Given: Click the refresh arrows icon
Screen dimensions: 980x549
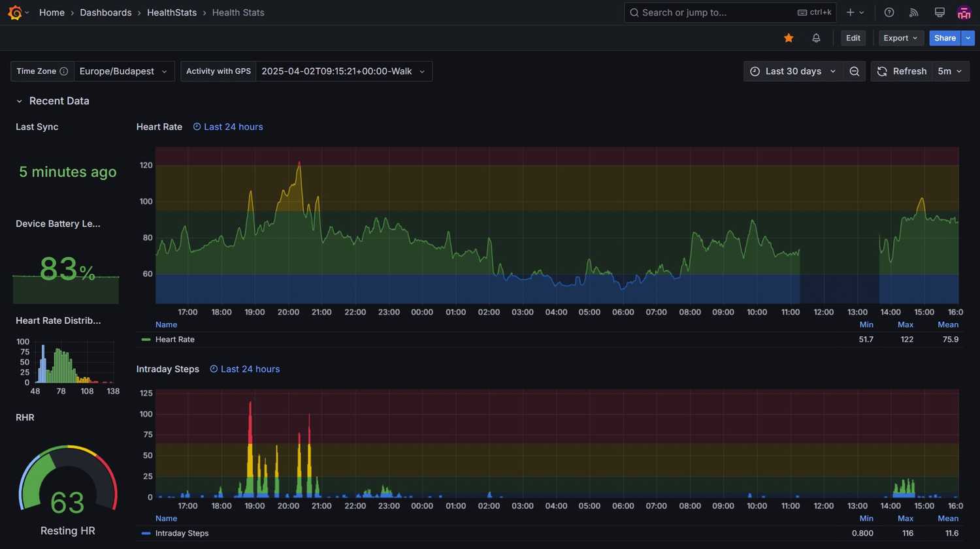Looking at the screenshot, I should [x=882, y=71].
